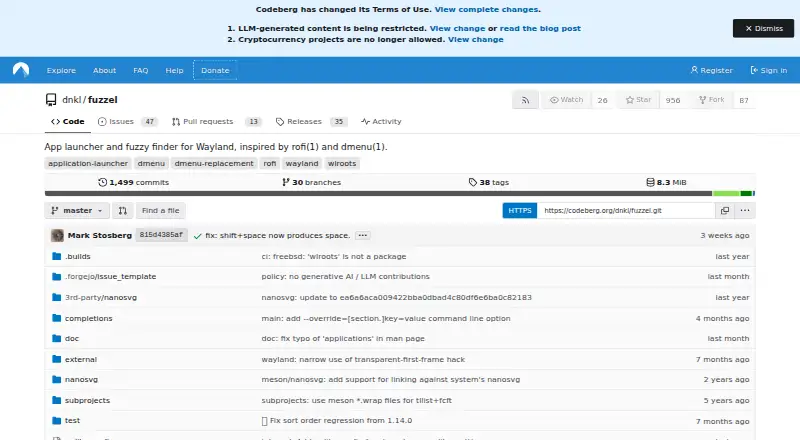This screenshot has height=440, width=800.
Task: Open Mark Stosberg's avatar
Action: tap(57, 235)
